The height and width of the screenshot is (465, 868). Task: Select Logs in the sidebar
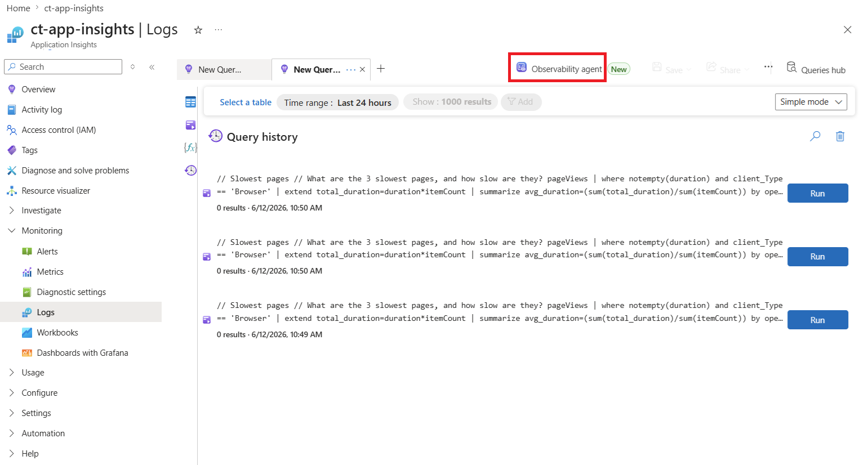[46, 312]
